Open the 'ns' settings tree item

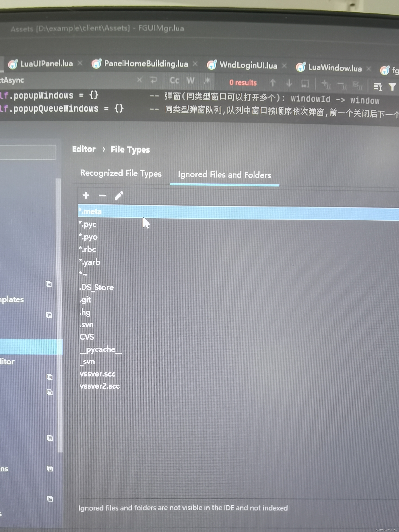(4, 469)
